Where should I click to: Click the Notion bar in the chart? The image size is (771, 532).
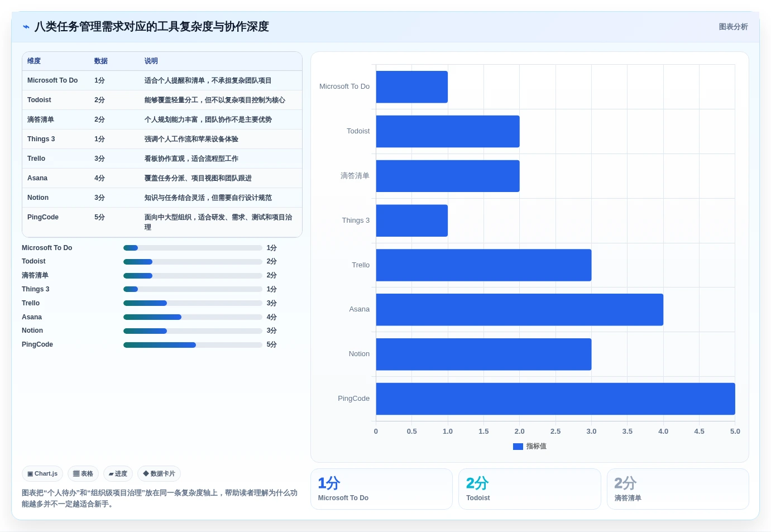tap(483, 354)
